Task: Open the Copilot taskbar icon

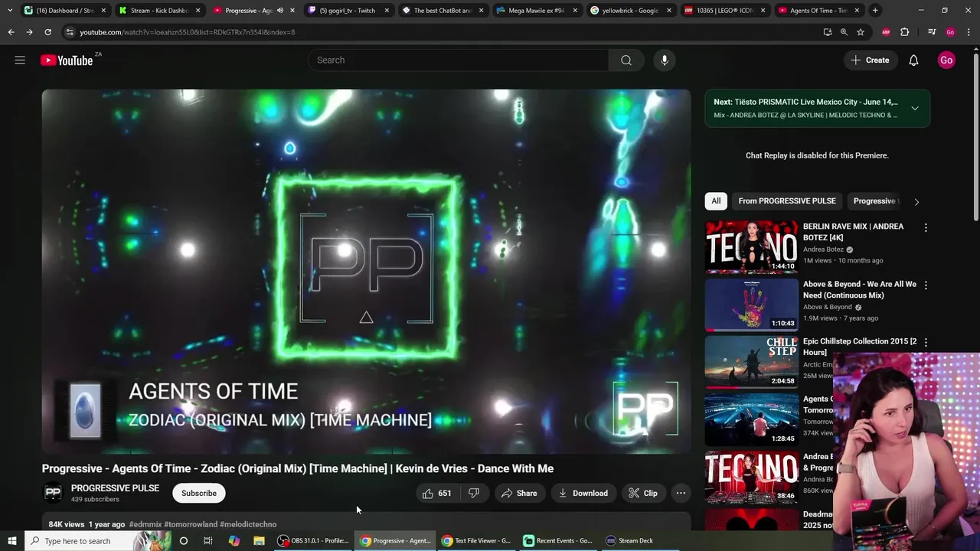Action: pyautogui.click(x=234, y=541)
